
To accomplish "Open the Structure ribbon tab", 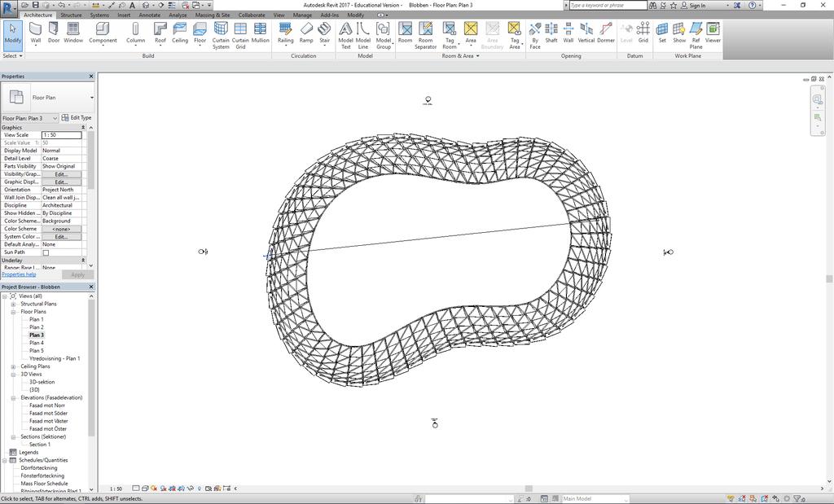I will tap(71, 15).
